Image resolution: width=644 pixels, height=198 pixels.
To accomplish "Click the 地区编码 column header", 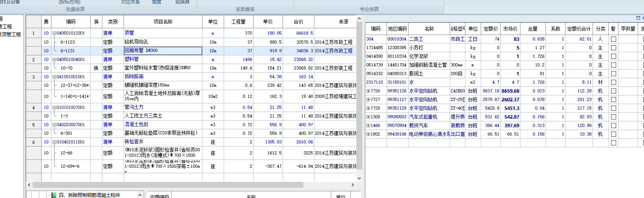I will pyautogui.click(x=397, y=29).
